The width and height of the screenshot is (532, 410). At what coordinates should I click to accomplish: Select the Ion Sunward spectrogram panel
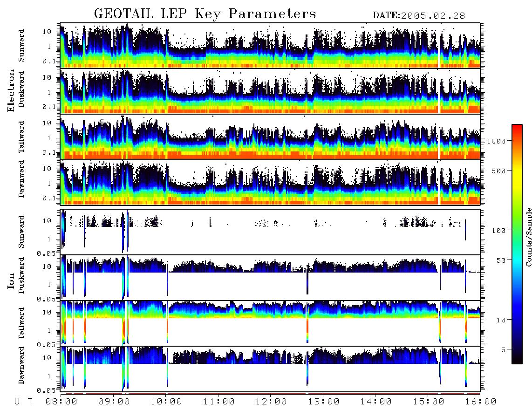[270, 232]
